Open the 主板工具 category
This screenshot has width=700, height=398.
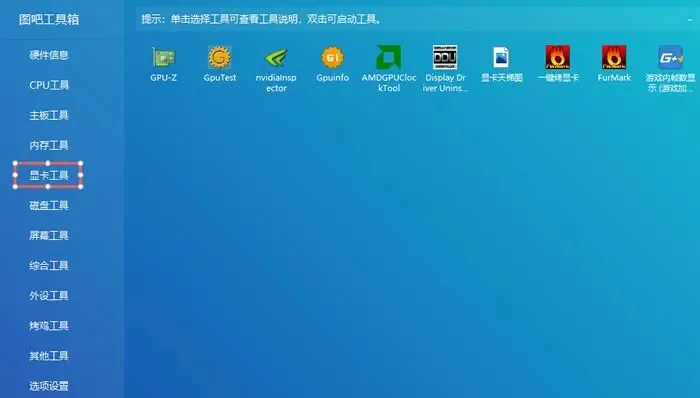[x=49, y=115]
